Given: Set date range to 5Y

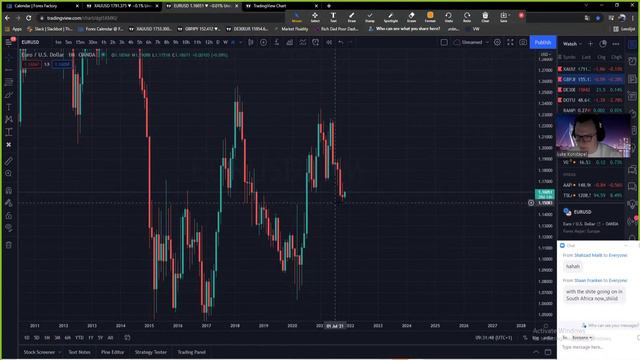Looking at the screenshot, I should pos(100,338).
